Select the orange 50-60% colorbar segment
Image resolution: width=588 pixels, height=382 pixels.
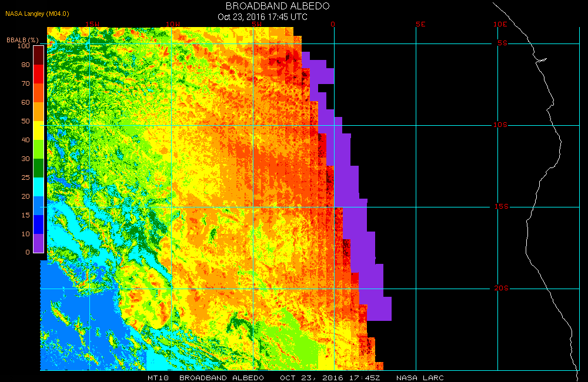(38, 112)
